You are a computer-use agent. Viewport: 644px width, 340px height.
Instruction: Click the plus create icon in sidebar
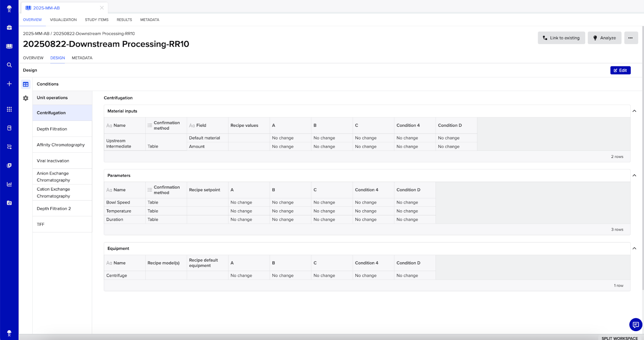click(x=9, y=84)
